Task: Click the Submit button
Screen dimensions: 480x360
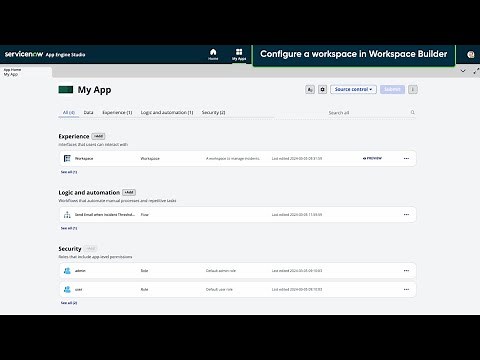Action: [x=392, y=89]
